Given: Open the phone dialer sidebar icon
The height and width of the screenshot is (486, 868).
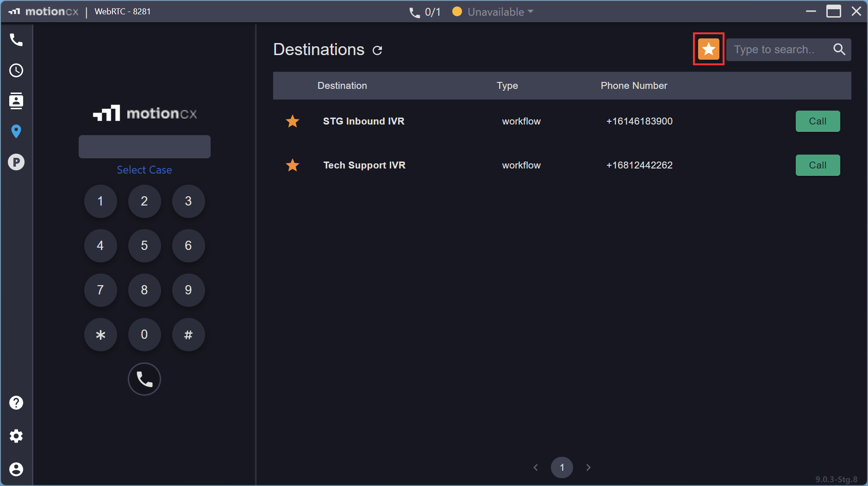Looking at the screenshot, I should click(16, 40).
